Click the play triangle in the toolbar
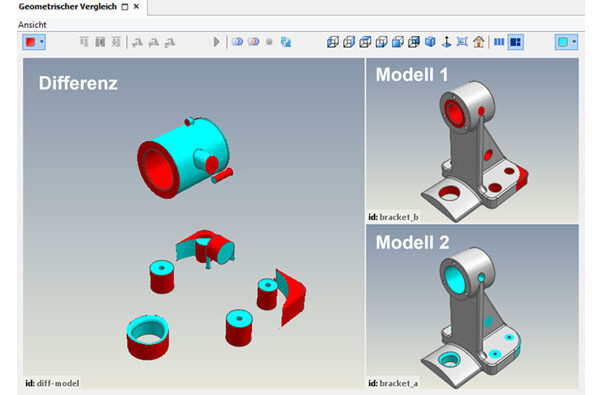 pos(217,42)
